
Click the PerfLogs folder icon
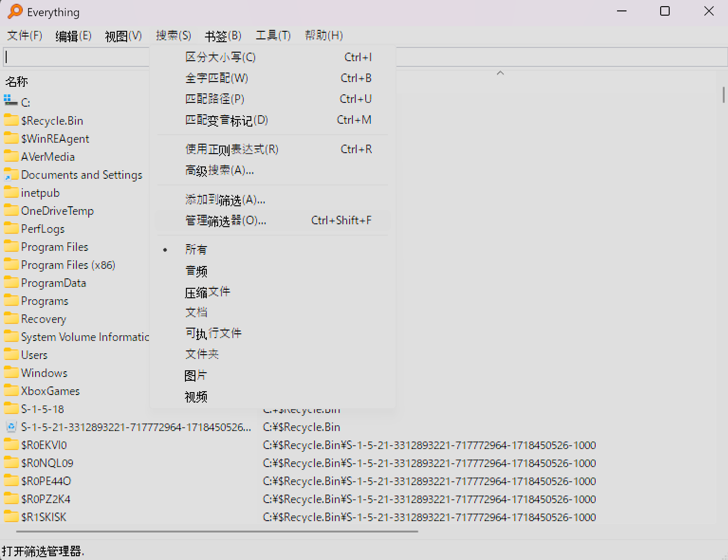(x=11, y=228)
